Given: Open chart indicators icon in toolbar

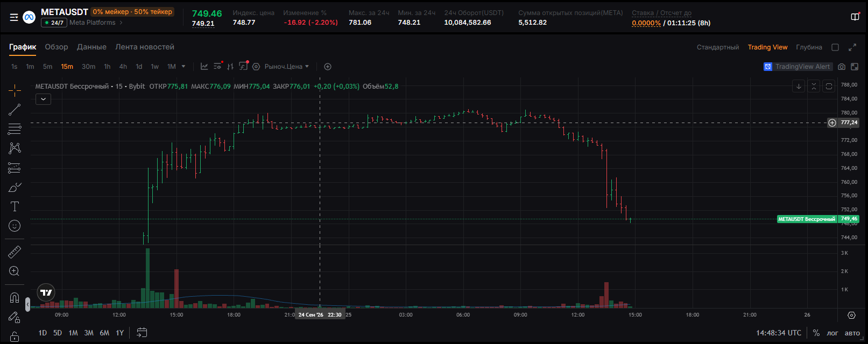Looking at the screenshot, I should [204, 67].
